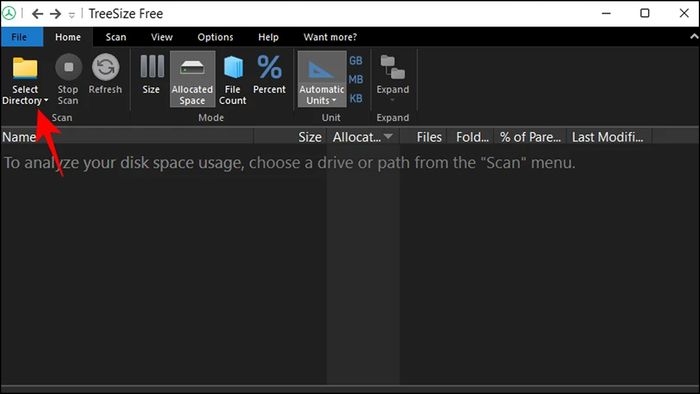Minimize the TreeSize window
The image size is (700, 394).
click(x=606, y=13)
